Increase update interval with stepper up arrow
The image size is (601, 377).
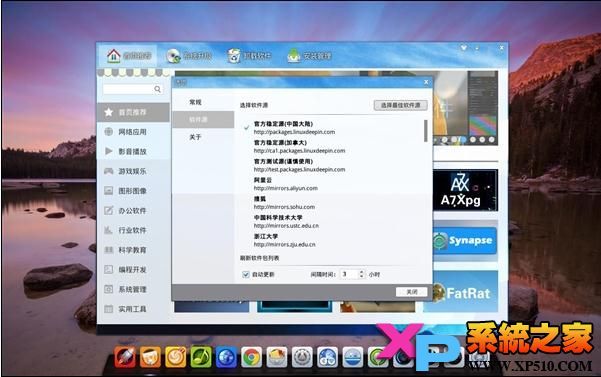tap(361, 272)
